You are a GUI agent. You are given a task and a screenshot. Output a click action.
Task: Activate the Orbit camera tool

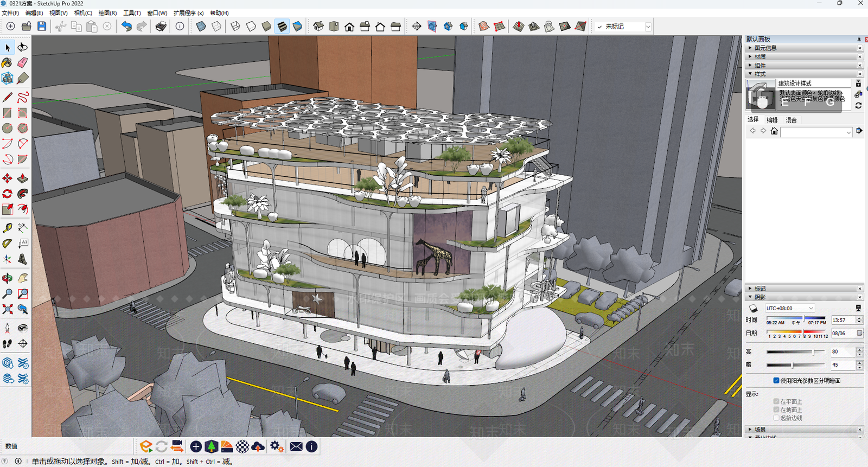[x=8, y=278]
